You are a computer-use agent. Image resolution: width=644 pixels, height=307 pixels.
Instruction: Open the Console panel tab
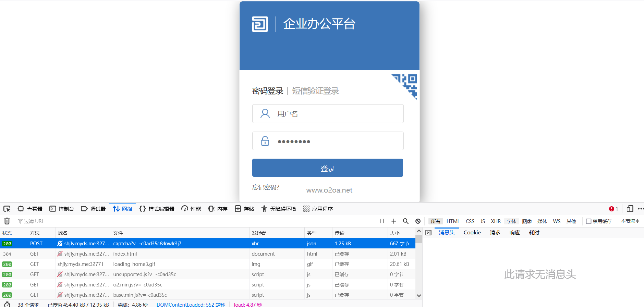point(62,209)
